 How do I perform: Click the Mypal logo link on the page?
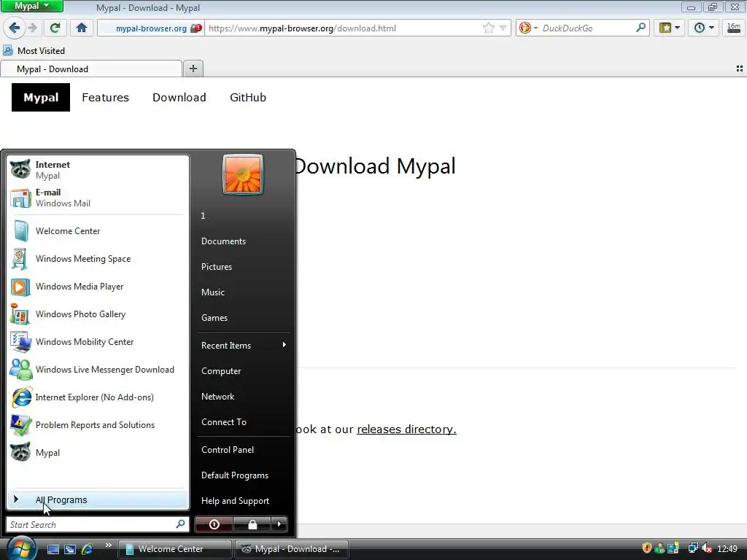pos(41,97)
